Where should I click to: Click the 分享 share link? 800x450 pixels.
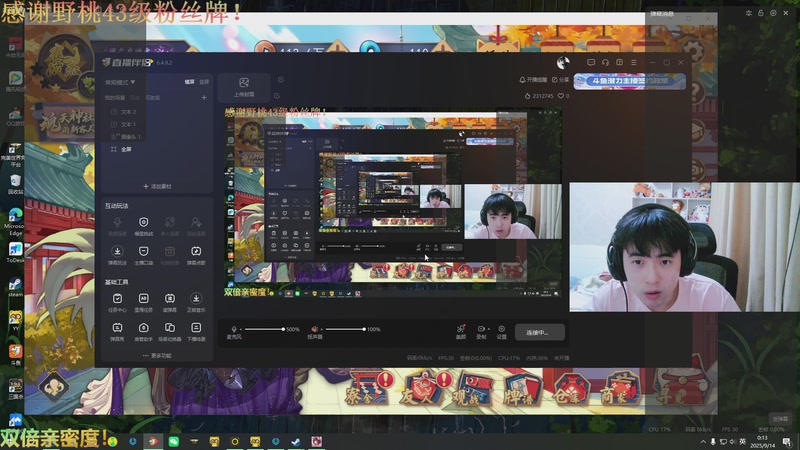coord(560,80)
